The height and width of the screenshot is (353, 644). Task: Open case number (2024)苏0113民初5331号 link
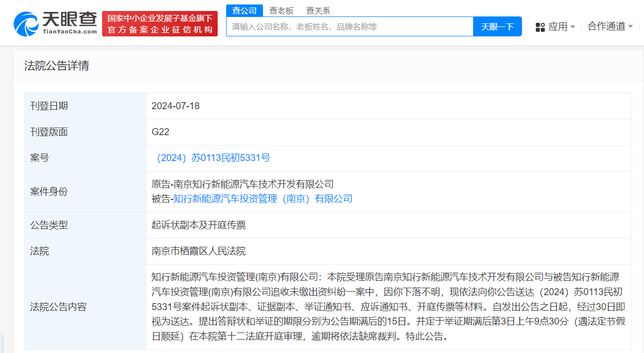coord(211,158)
